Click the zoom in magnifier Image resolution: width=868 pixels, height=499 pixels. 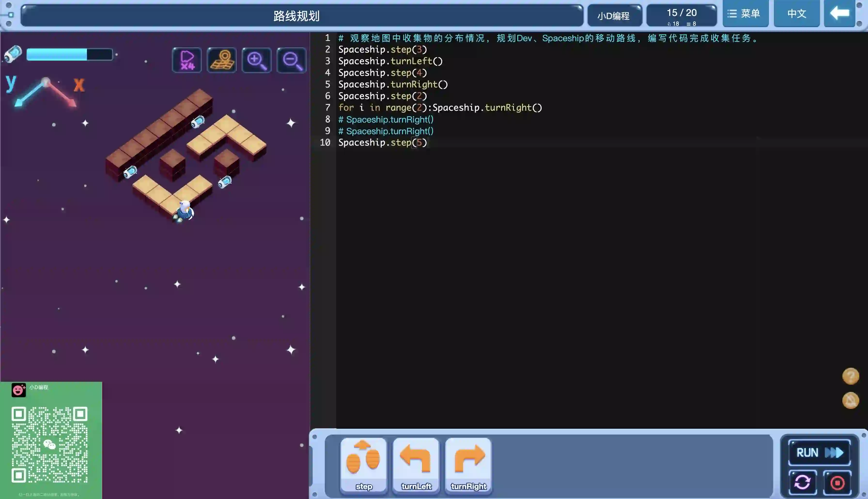(256, 60)
